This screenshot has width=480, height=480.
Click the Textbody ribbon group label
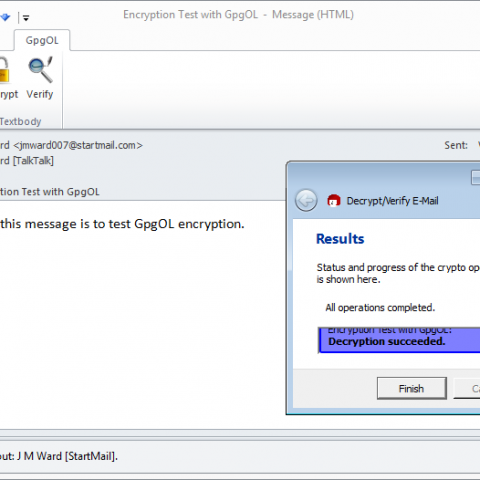[x=21, y=121]
